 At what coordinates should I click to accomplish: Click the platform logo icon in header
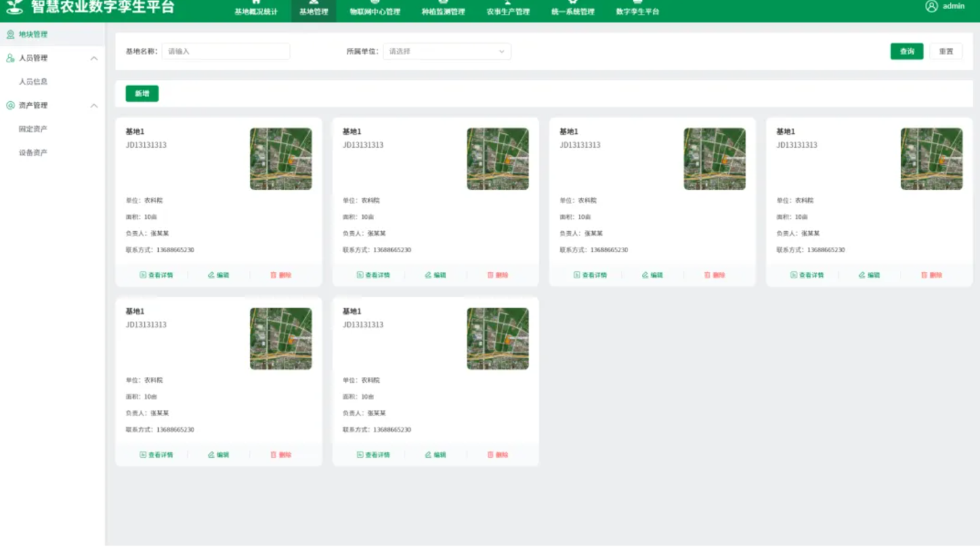pyautogui.click(x=14, y=7)
